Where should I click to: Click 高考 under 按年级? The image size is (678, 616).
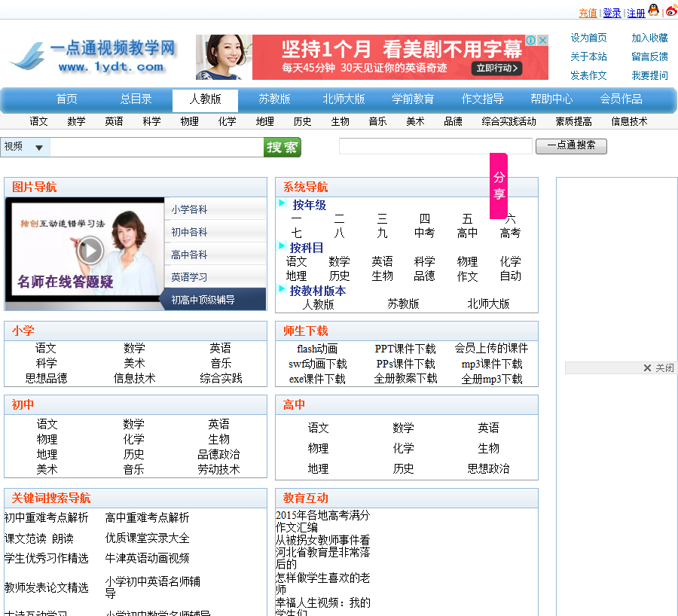coord(510,233)
